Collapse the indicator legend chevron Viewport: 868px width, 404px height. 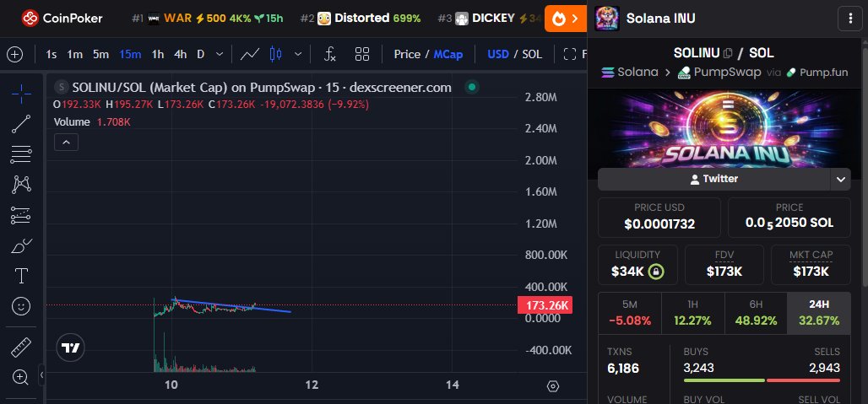tap(66, 142)
